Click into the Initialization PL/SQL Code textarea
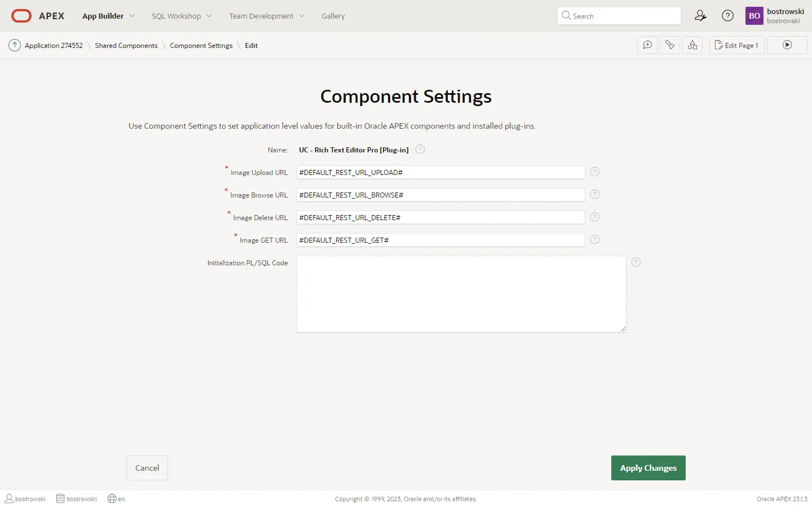The image size is (812, 508). click(461, 294)
